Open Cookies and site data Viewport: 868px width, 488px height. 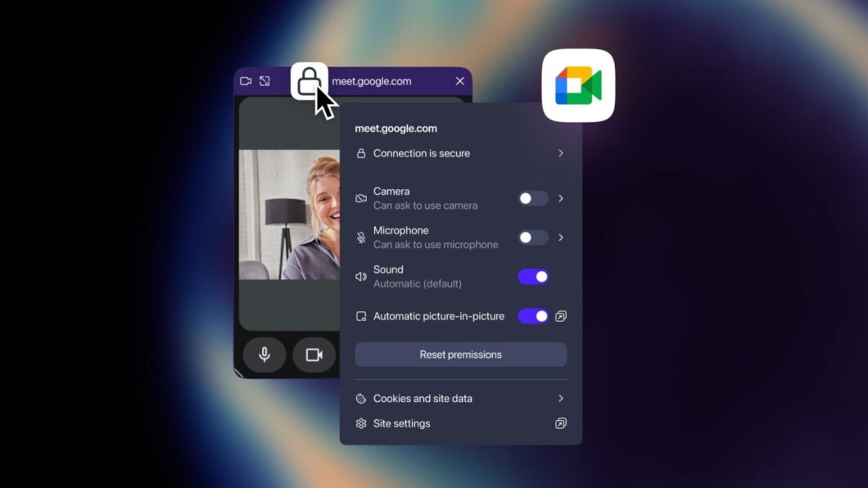click(423, 399)
